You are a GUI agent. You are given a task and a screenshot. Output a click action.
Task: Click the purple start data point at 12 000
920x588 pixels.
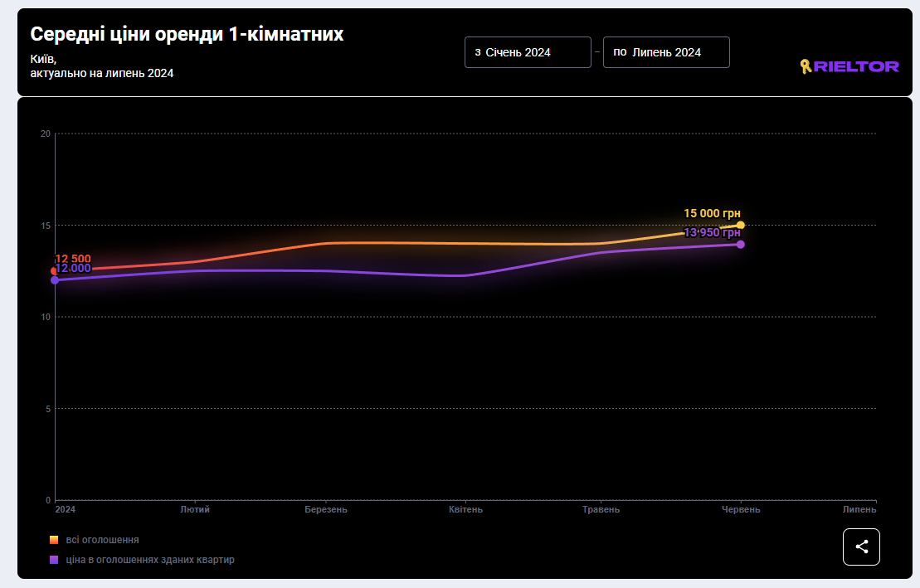click(55, 280)
